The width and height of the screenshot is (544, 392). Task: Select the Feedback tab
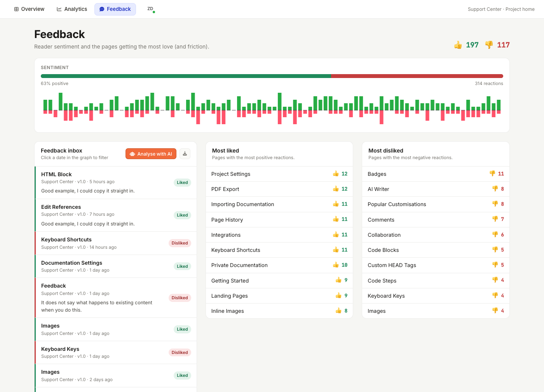[115, 9]
